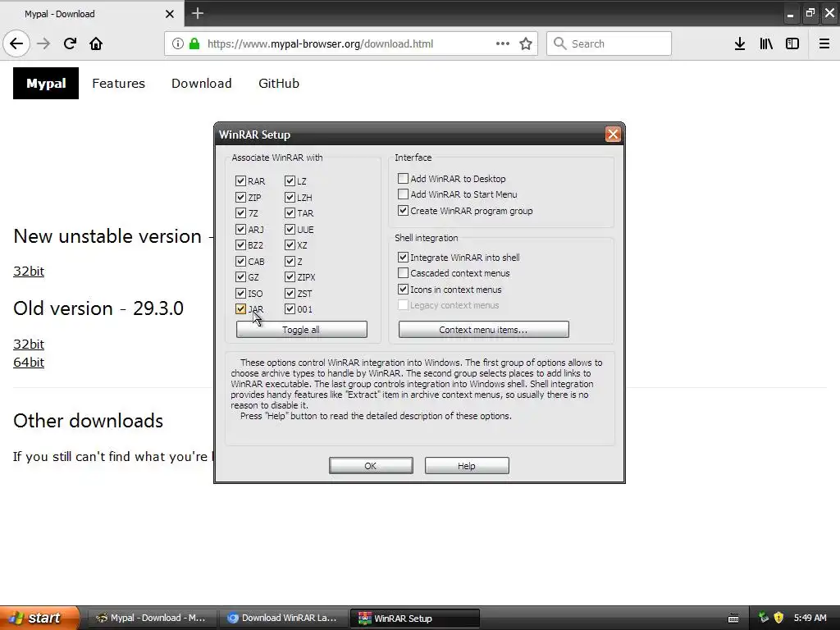
Task: Uncheck the ZIPX association checkbox
Action: 290,277
